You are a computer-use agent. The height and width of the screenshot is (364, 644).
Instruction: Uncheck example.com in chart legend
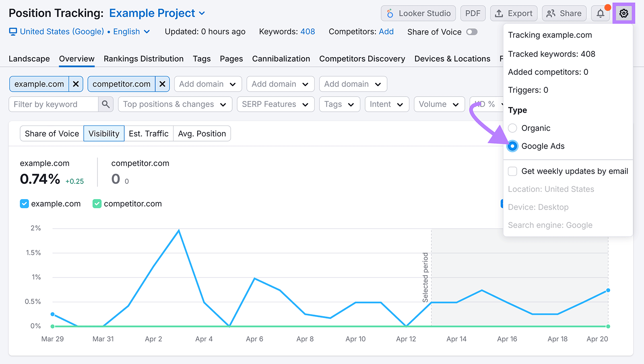[x=24, y=204]
